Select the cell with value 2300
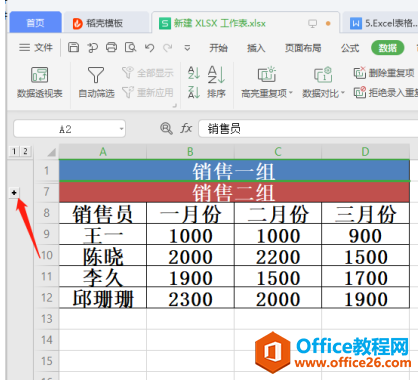Viewport: 418px width, 380px height. [x=190, y=297]
